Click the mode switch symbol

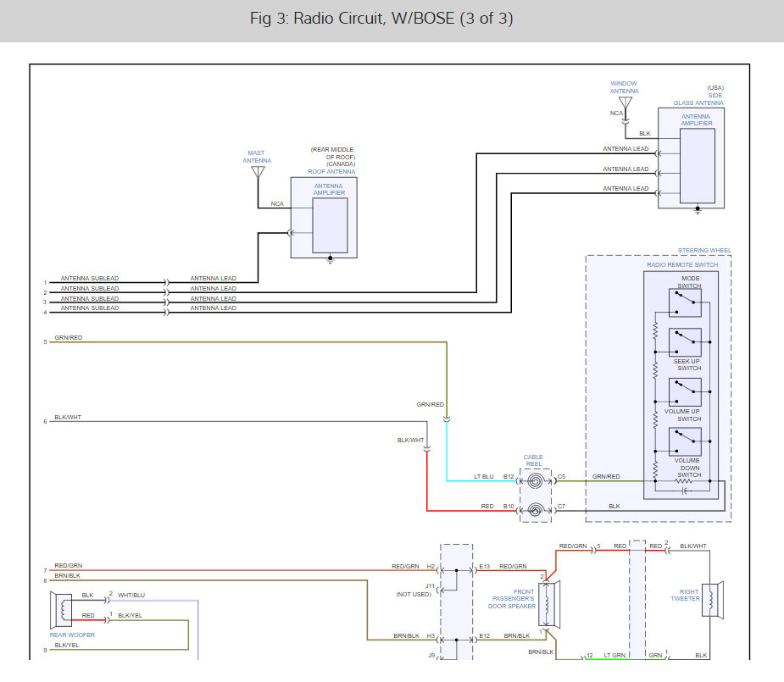tap(684, 301)
